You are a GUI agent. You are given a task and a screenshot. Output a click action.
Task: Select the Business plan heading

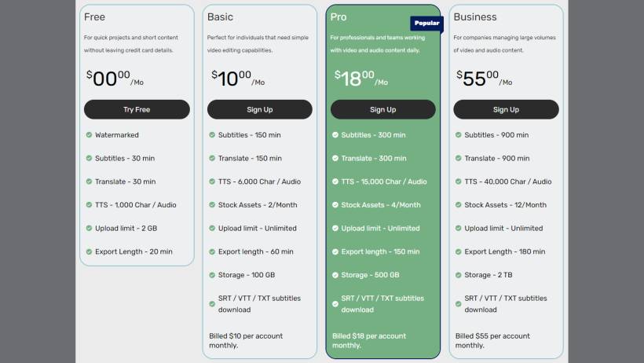click(x=475, y=16)
